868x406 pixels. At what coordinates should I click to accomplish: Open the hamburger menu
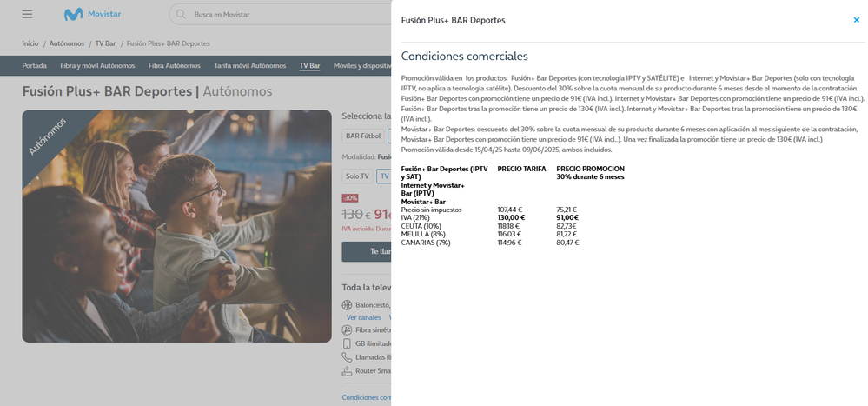tap(27, 15)
